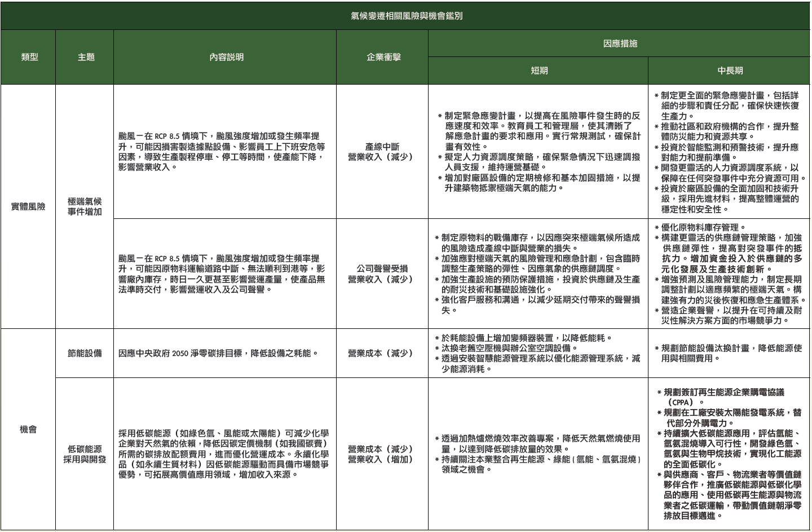Select the 實體風險 type cell
Viewport: 812px width, 532px height.
28,206
